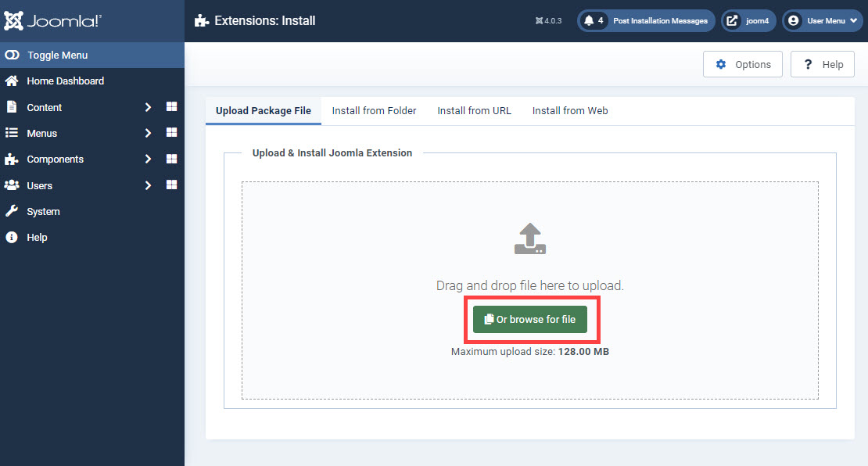Expand the Content submenu chevron
This screenshot has height=466, width=868.
pyautogui.click(x=148, y=107)
